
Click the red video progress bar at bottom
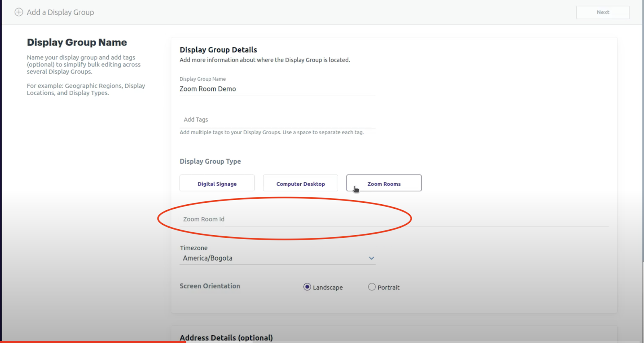pos(93,342)
